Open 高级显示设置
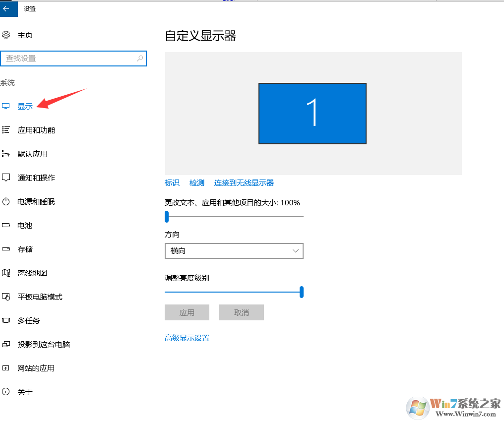This screenshot has width=504, height=421. click(x=187, y=337)
